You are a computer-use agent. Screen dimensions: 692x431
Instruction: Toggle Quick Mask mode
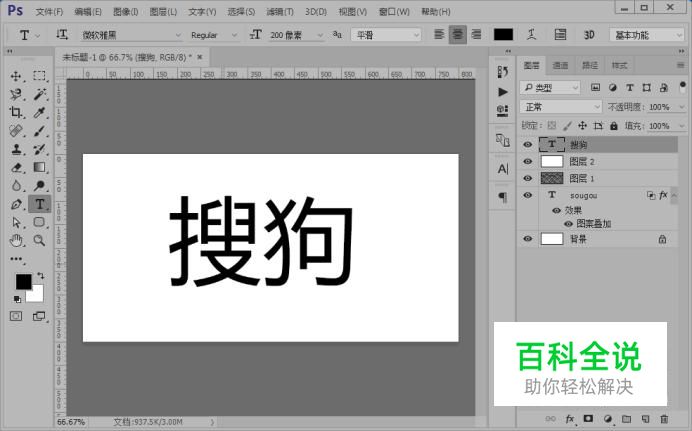click(x=16, y=316)
